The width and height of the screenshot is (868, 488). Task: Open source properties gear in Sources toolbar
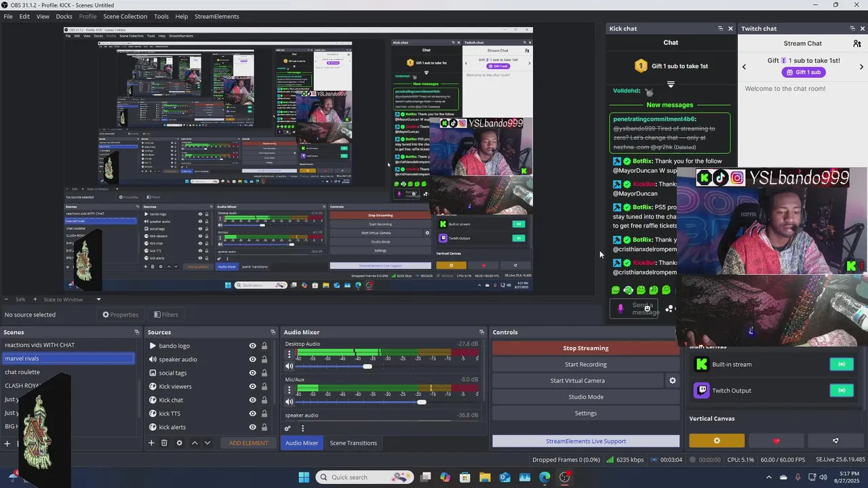click(x=179, y=443)
